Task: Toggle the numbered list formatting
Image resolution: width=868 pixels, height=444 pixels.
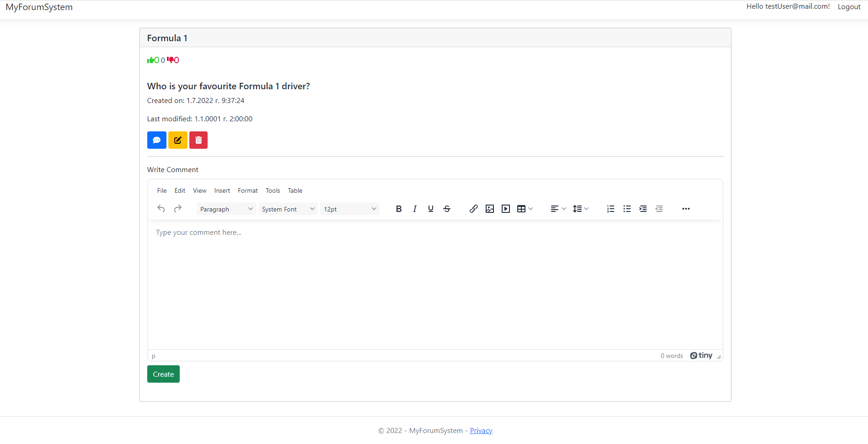Action: tap(610, 209)
